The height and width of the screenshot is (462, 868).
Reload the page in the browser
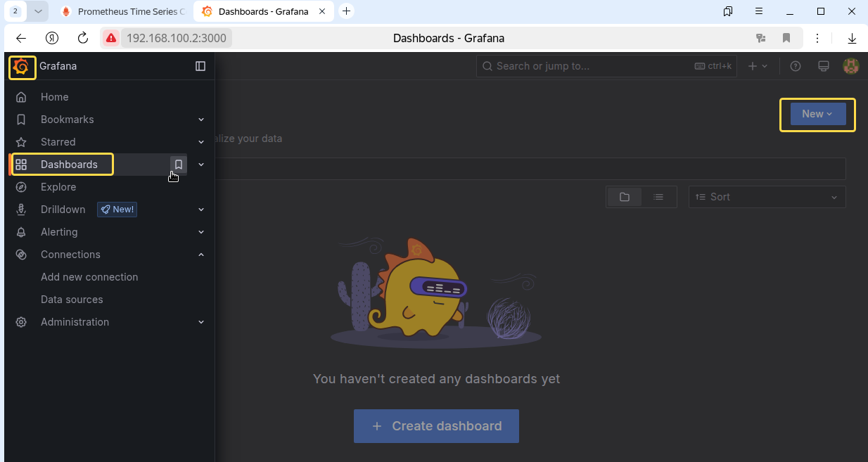[x=83, y=38]
